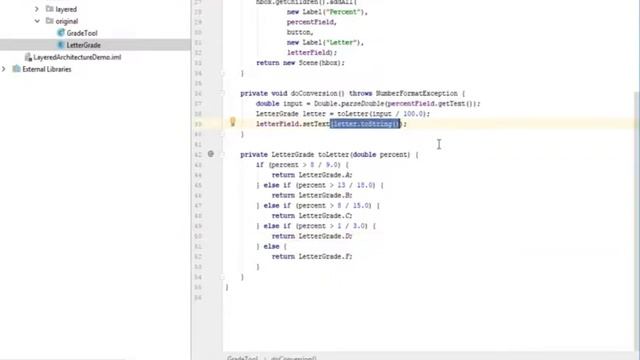Click the original folder icon
Image resolution: width=640 pixels, height=360 pixels.
[x=49, y=21]
